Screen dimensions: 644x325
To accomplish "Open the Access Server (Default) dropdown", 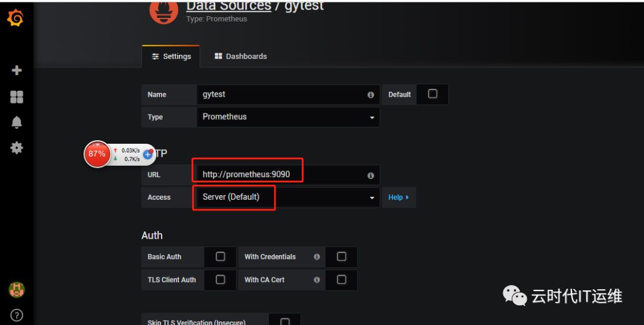I will coord(289,197).
